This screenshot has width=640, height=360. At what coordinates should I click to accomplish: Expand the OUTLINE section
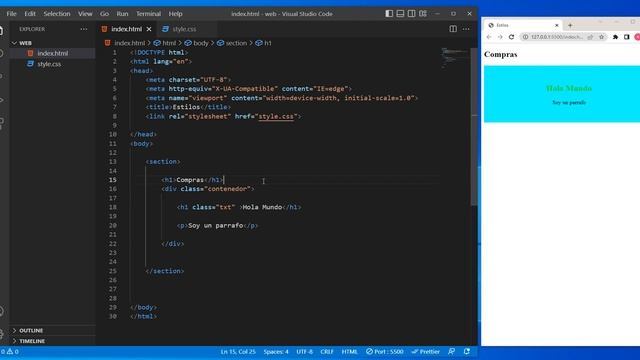31,330
